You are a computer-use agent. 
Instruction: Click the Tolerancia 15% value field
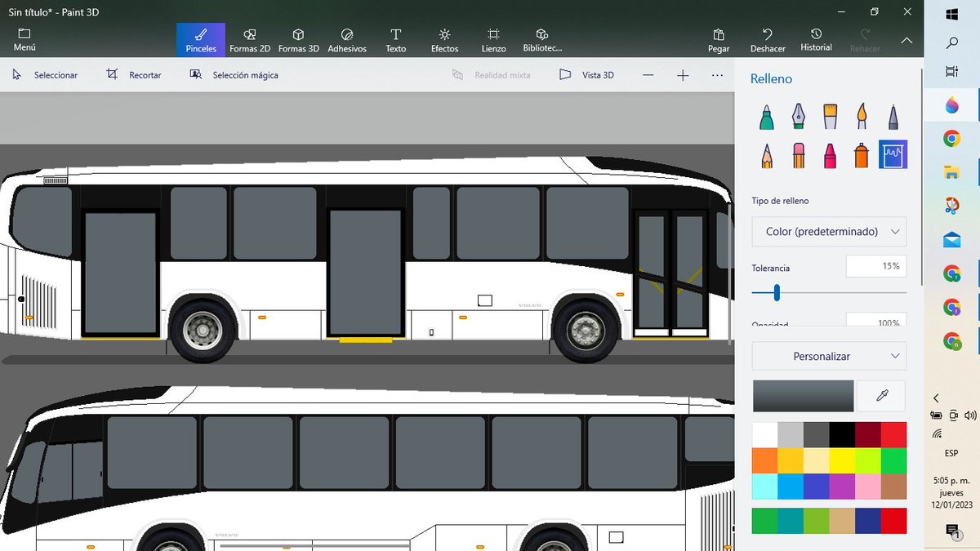tap(875, 266)
